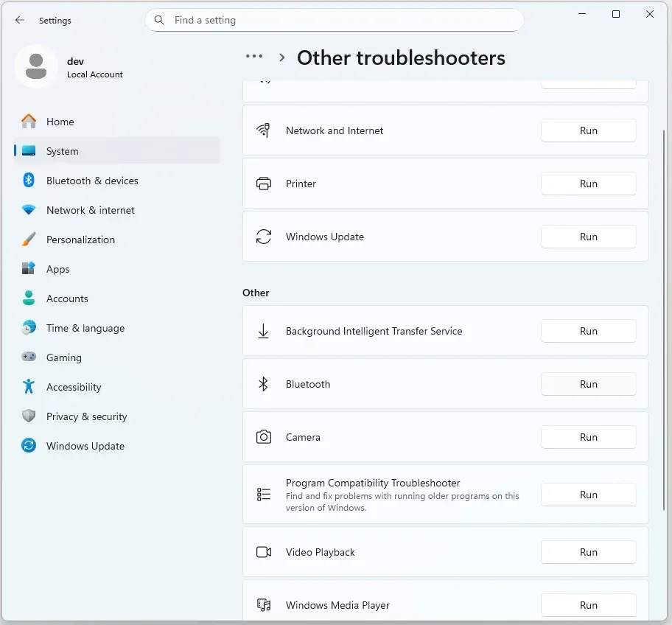Run the Program Compatibility Troubleshooter
This screenshot has height=625, width=672.
(x=589, y=495)
